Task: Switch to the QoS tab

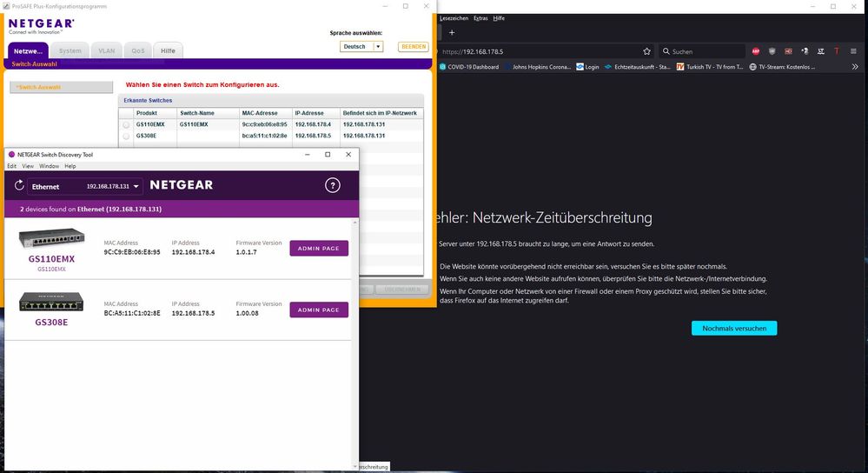Action: [x=138, y=50]
